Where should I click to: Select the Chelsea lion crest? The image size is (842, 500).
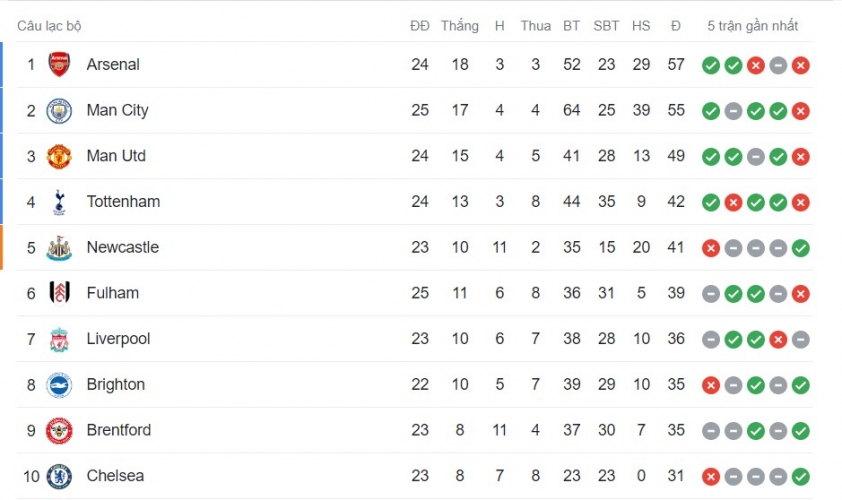(x=59, y=476)
